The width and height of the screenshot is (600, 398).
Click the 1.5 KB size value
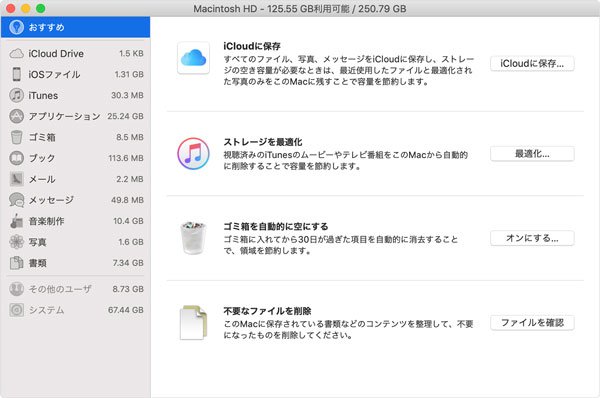131,54
